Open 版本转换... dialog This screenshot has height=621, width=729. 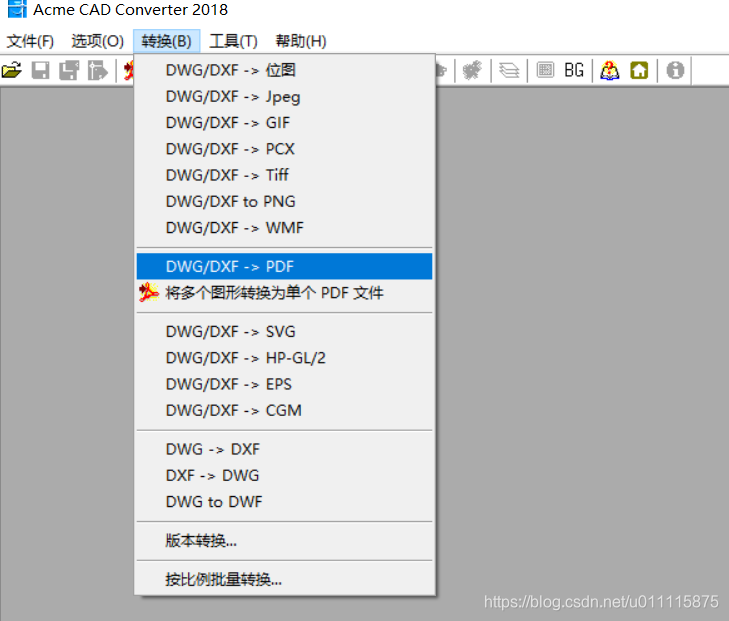click(x=284, y=541)
